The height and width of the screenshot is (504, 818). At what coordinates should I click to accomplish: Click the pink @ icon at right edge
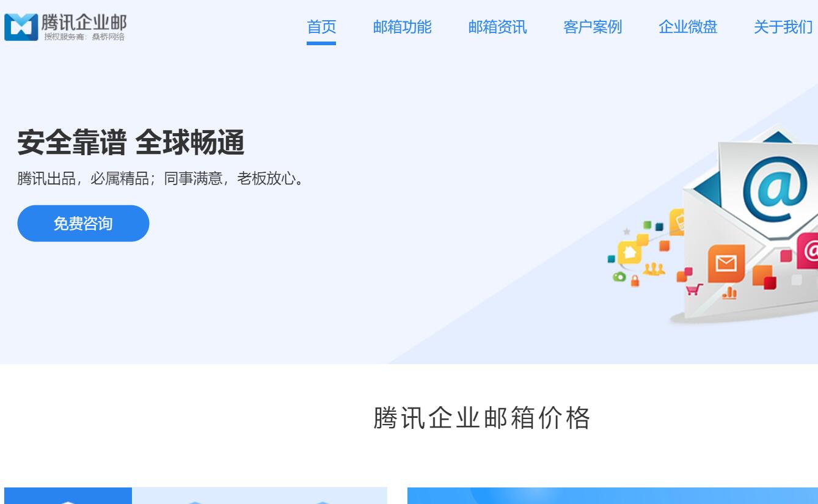[808, 250]
